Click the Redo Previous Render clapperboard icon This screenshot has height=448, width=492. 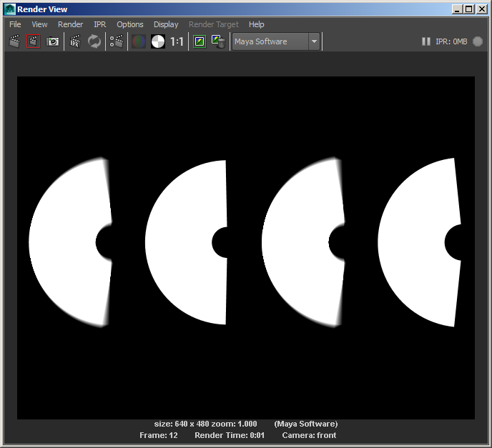click(x=14, y=41)
